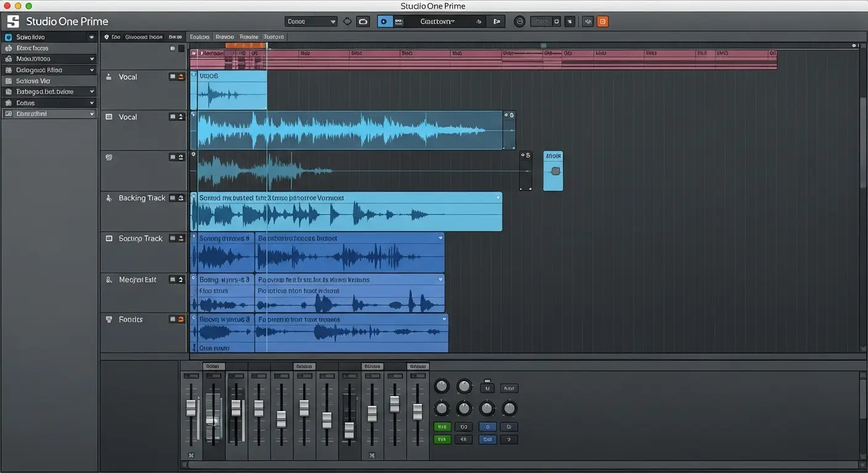868x473 pixels.
Task: Click the person icon of the upper Vocal track
Action: 109,77
